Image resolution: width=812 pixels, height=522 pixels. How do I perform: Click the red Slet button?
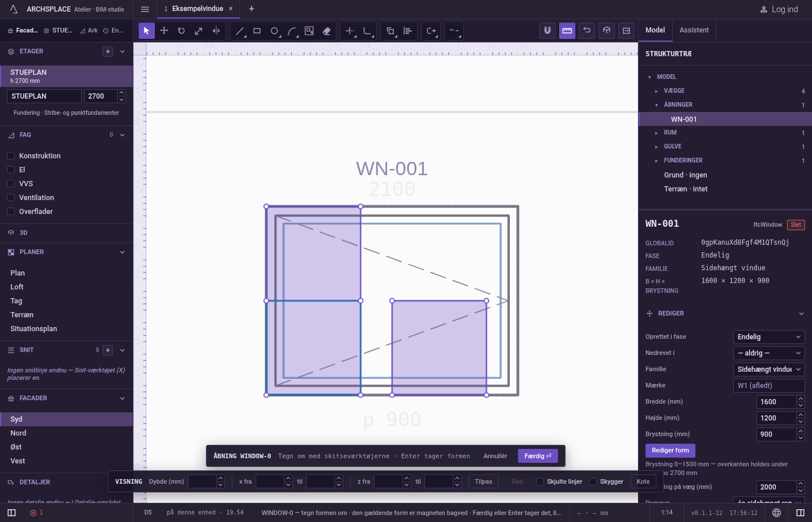pos(796,224)
